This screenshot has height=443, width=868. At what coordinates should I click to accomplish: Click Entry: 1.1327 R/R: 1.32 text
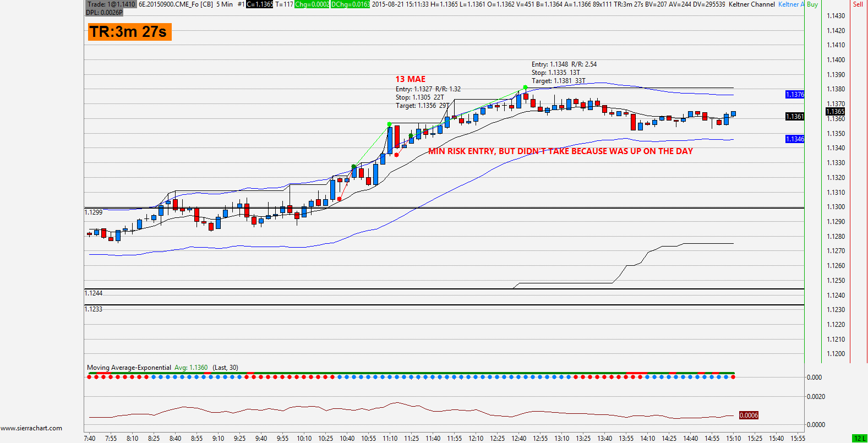428,89
